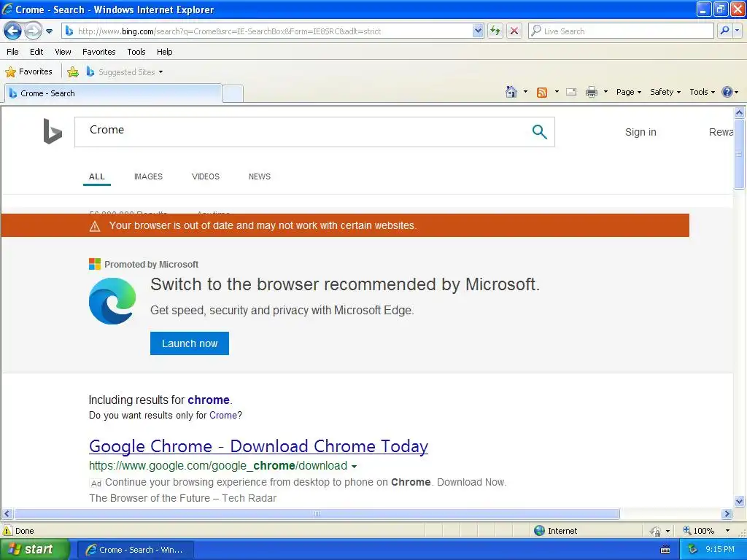Click the out of date browser warning banner
This screenshot has width=747, height=560.
(345, 225)
